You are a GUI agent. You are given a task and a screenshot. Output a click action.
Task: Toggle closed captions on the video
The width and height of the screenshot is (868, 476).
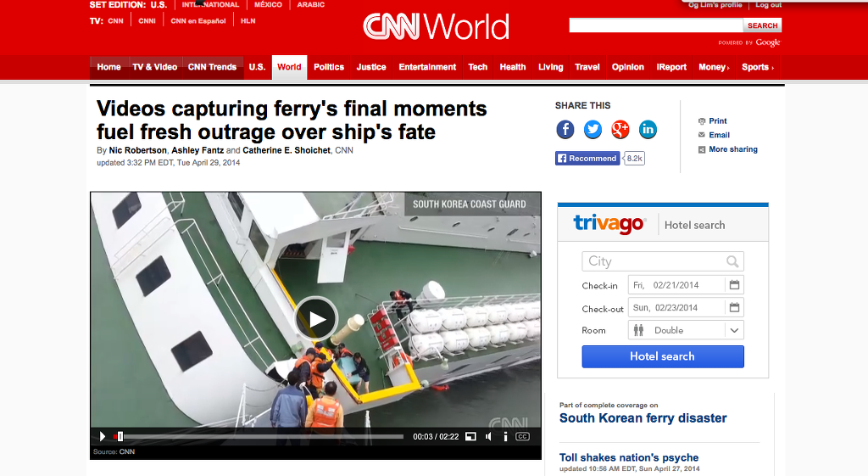(x=522, y=437)
